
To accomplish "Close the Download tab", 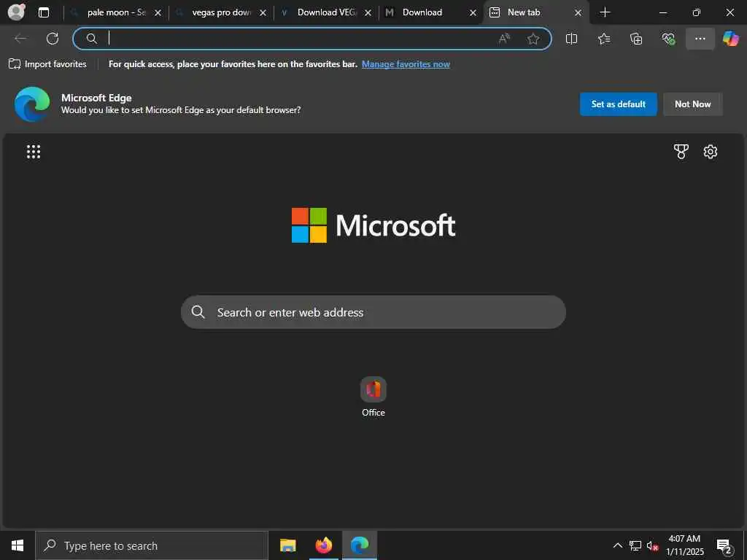I will (x=473, y=13).
